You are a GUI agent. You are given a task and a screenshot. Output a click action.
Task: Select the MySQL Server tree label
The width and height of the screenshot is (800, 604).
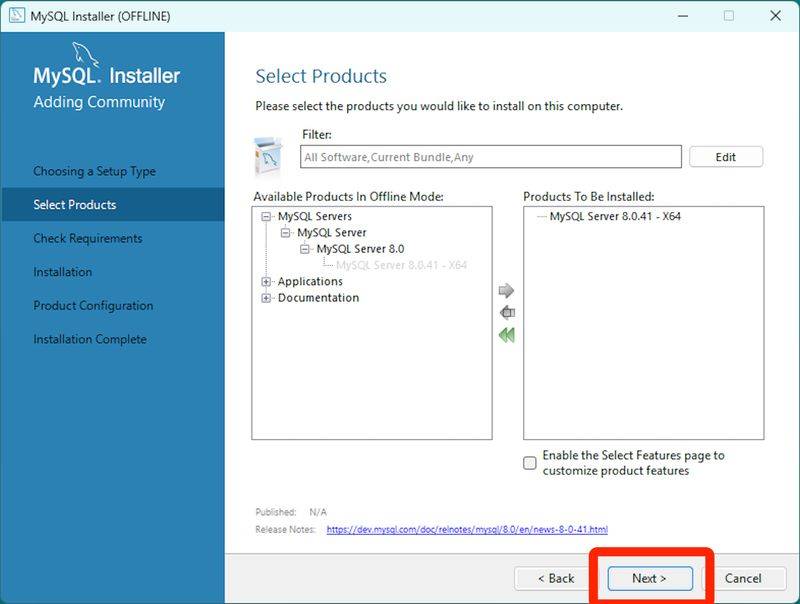coord(332,233)
